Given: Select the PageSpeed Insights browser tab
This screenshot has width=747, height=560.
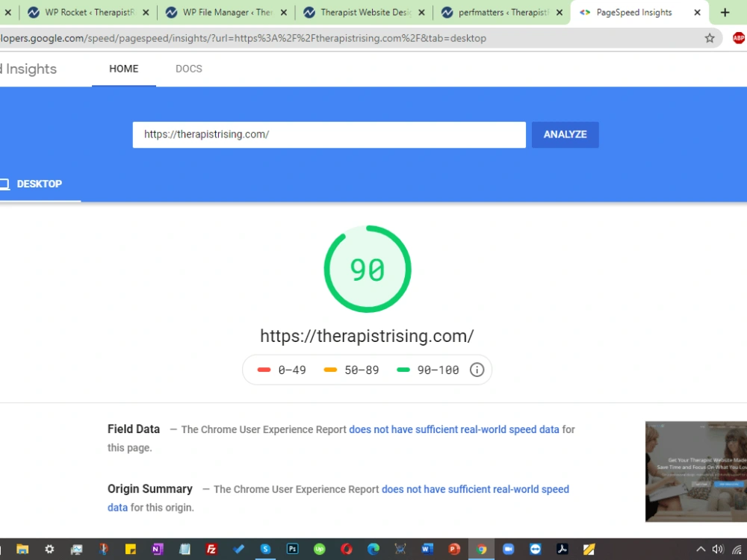Looking at the screenshot, I should (x=633, y=13).
